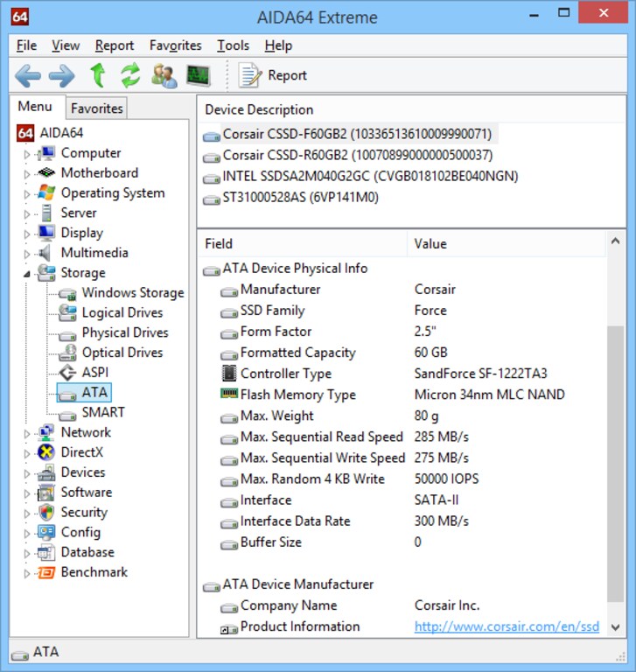Image resolution: width=636 pixels, height=672 pixels.
Task: Switch to the Favorites tab
Action: tap(97, 108)
